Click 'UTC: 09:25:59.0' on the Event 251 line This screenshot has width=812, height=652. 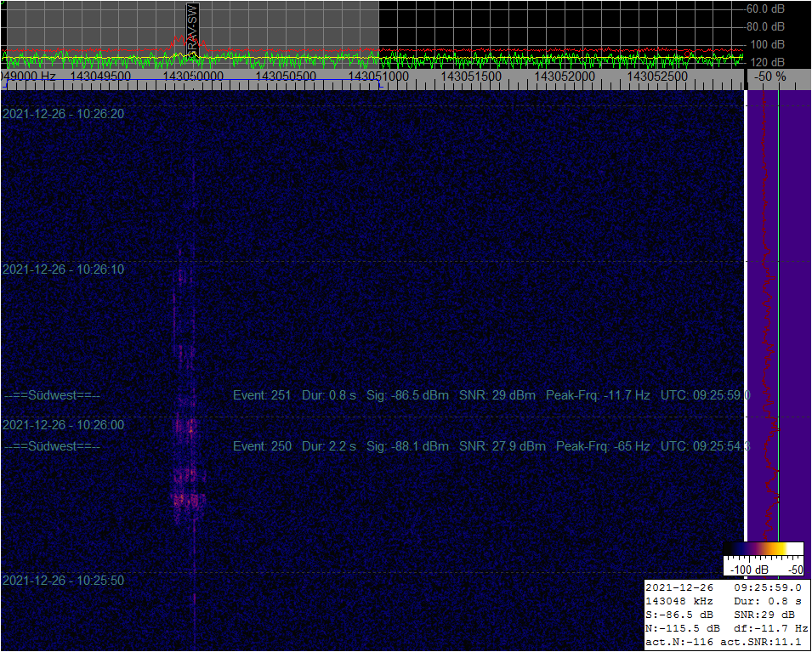706,395
